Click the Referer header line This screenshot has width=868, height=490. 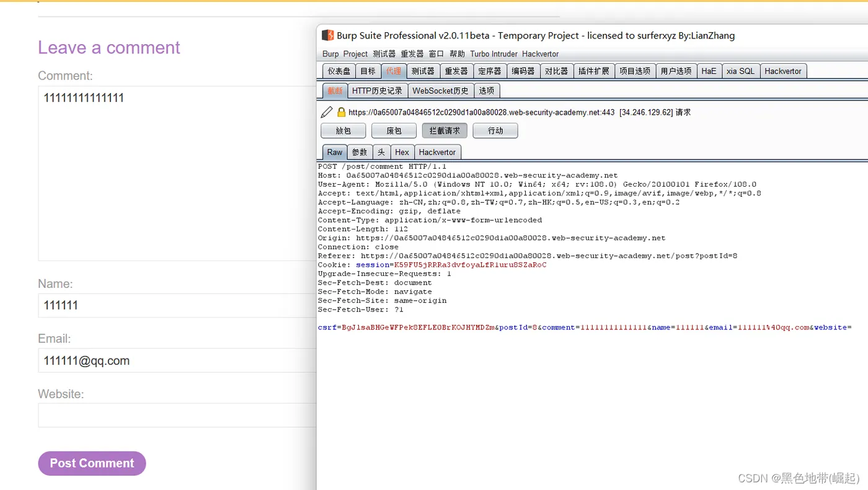click(x=528, y=256)
